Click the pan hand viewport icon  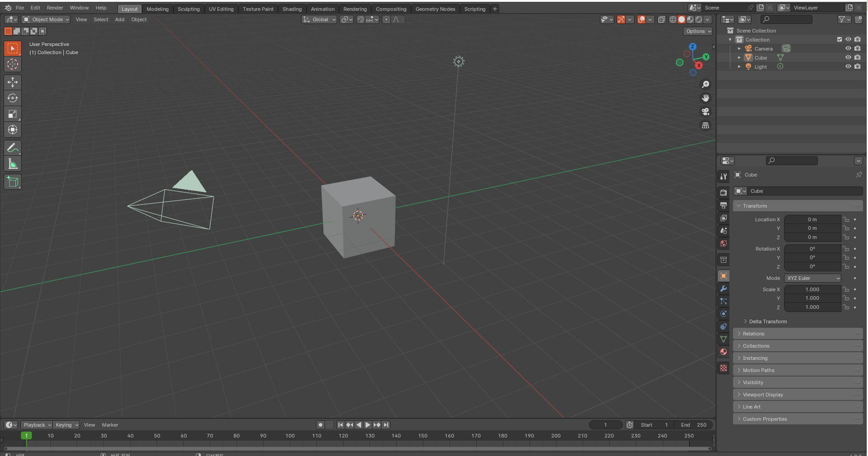[x=706, y=98]
